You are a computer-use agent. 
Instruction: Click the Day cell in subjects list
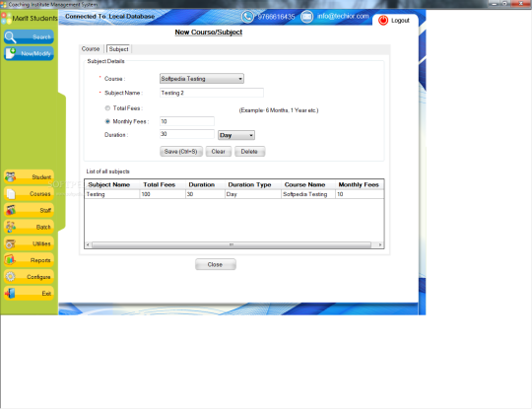[x=253, y=194]
